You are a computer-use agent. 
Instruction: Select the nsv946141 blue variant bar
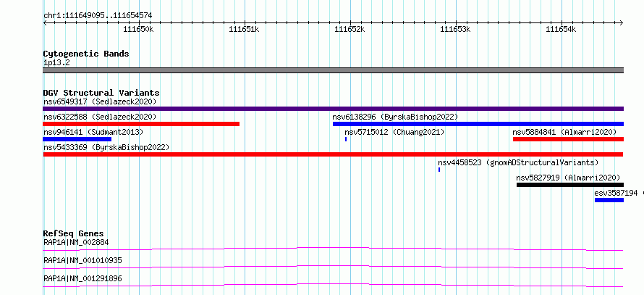77,139
